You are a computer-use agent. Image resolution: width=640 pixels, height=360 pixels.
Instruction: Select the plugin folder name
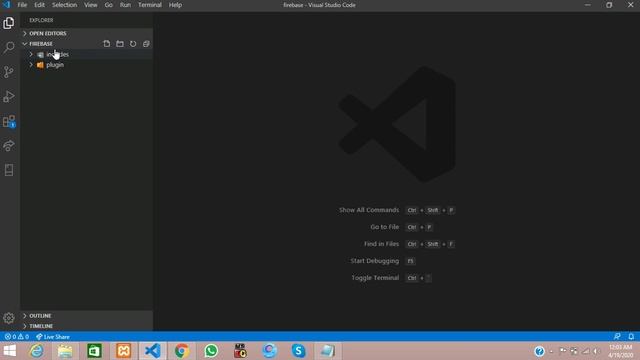point(55,65)
